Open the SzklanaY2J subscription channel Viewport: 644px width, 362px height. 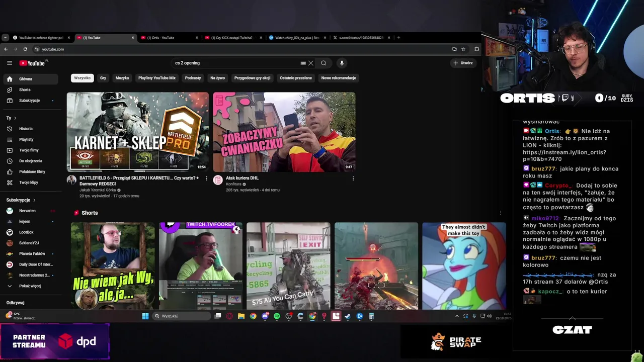[x=30, y=243]
